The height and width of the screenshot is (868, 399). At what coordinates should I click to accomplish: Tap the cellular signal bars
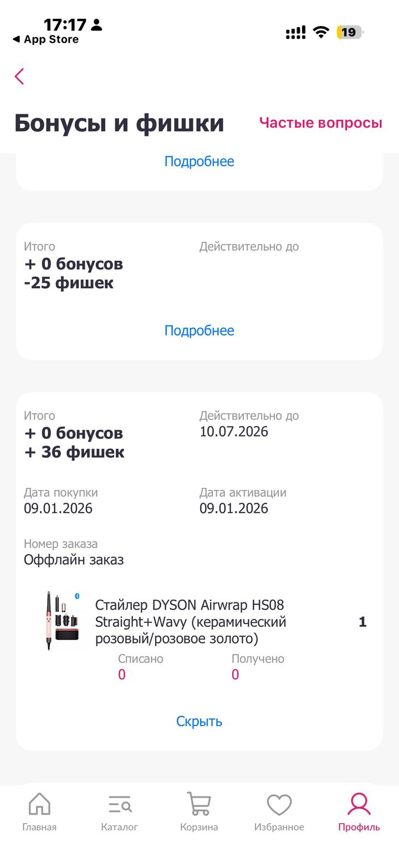click(x=295, y=33)
